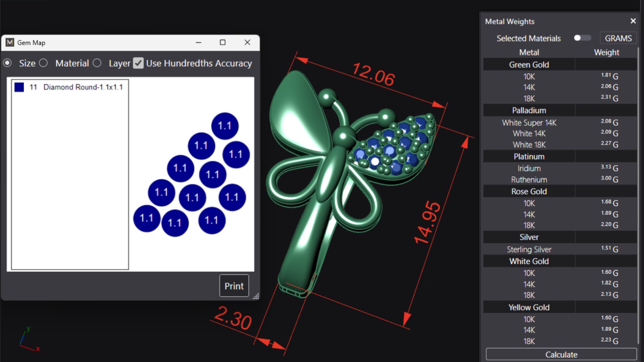Image resolution: width=644 pixels, height=362 pixels.
Task: Close the Gem Map window
Action: (247, 43)
